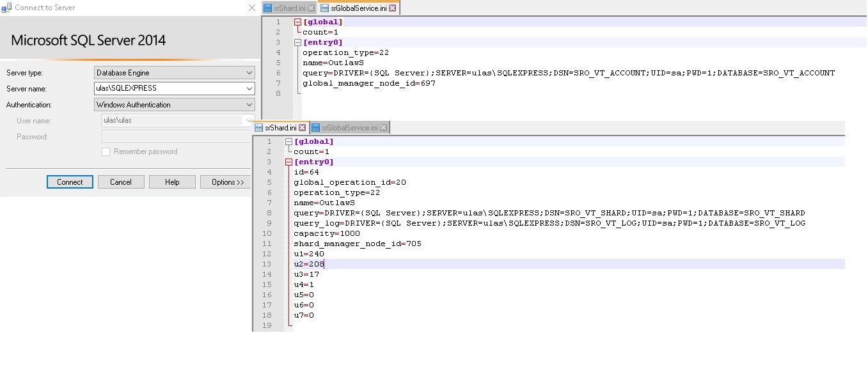Close the inactive srShard.ini tab beside srGlobalService.ini
The image size is (868, 365).
pyautogui.click(x=312, y=8)
